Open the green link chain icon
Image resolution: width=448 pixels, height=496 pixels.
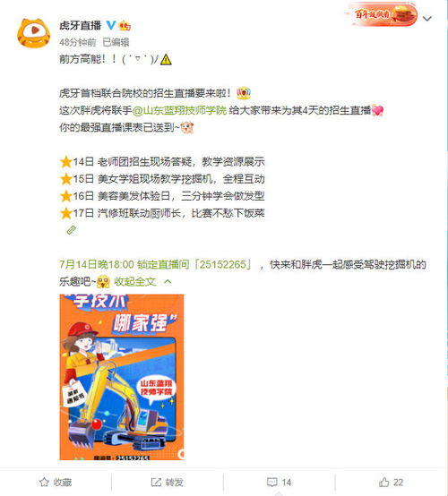pyautogui.click(x=72, y=230)
